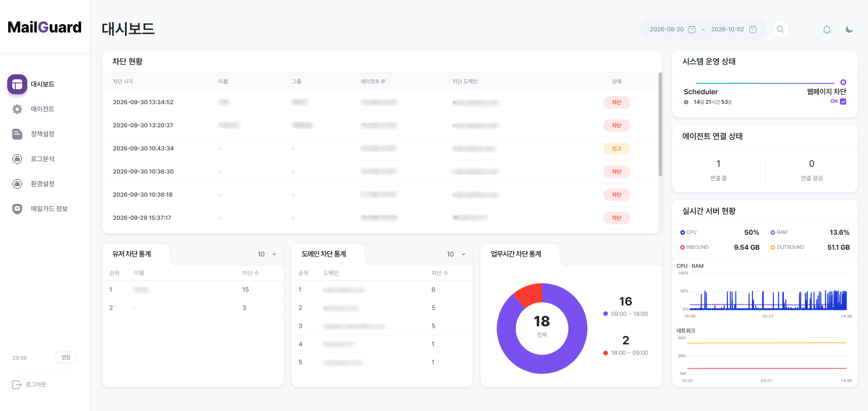Click the logout arrow icon

pyautogui.click(x=17, y=385)
